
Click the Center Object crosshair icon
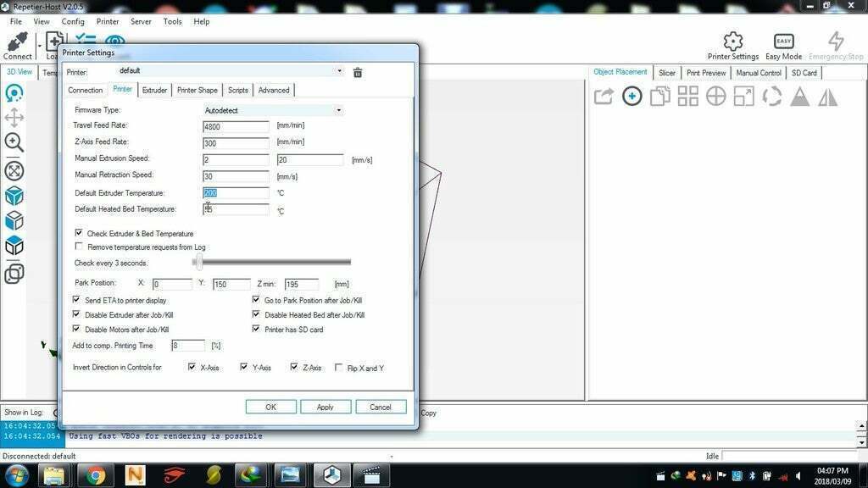click(715, 97)
